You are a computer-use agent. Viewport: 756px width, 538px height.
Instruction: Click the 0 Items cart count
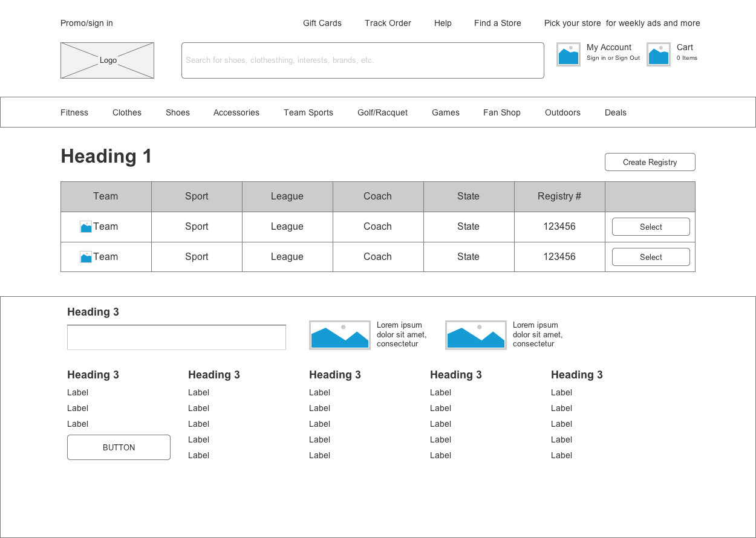(687, 58)
